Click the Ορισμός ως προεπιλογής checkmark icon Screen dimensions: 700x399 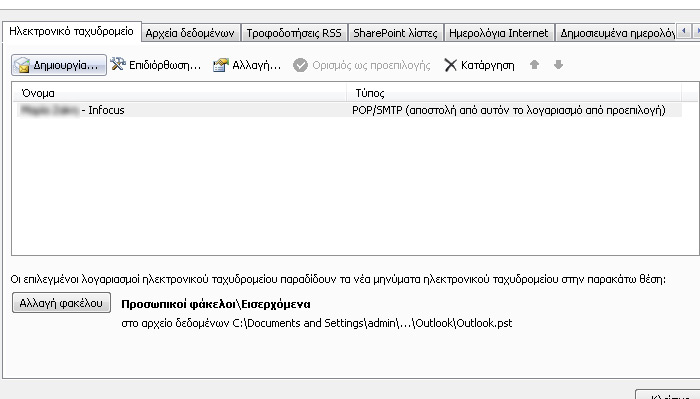[x=300, y=65]
